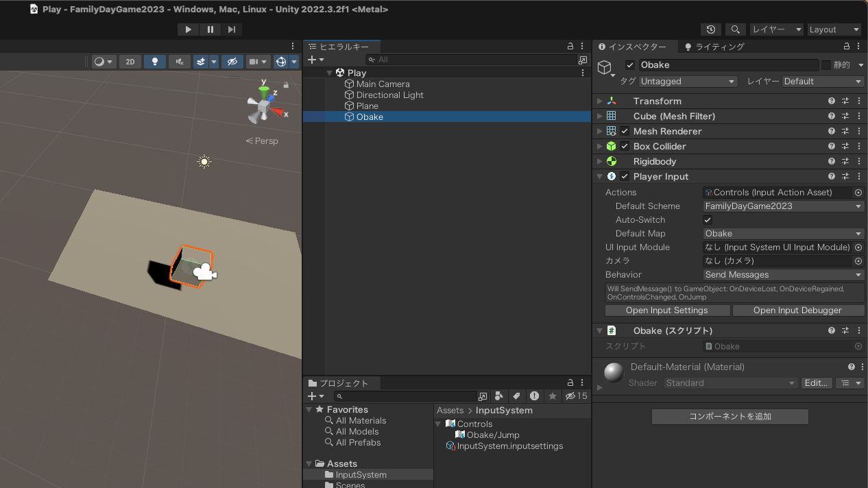
Task: Select the 2D view mode in Scene view
Action: click(130, 62)
